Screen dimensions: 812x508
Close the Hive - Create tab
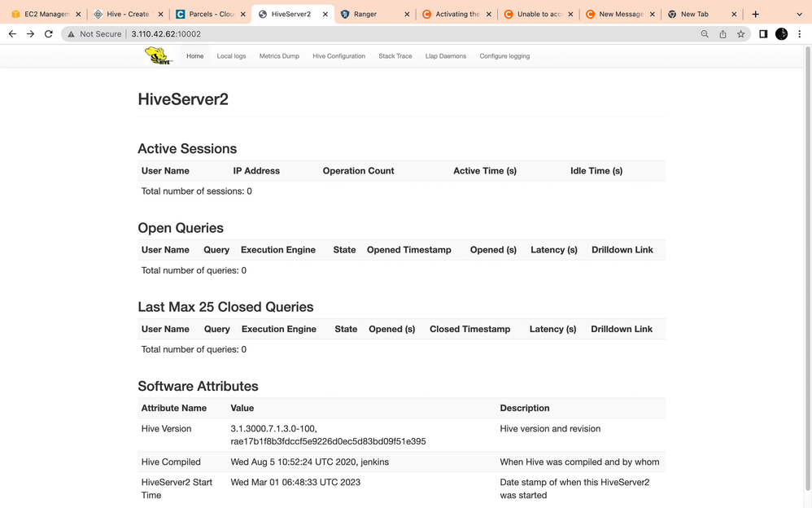pyautogui.click(x=160, y=14)
